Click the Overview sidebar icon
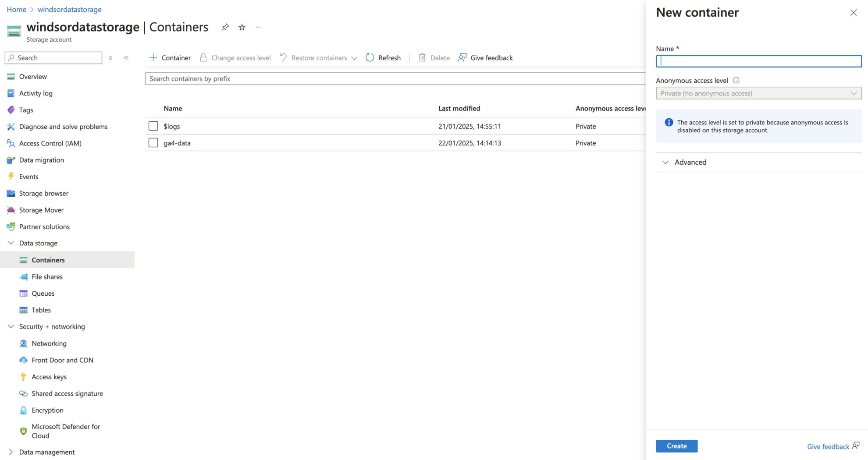 pos(11,77)
